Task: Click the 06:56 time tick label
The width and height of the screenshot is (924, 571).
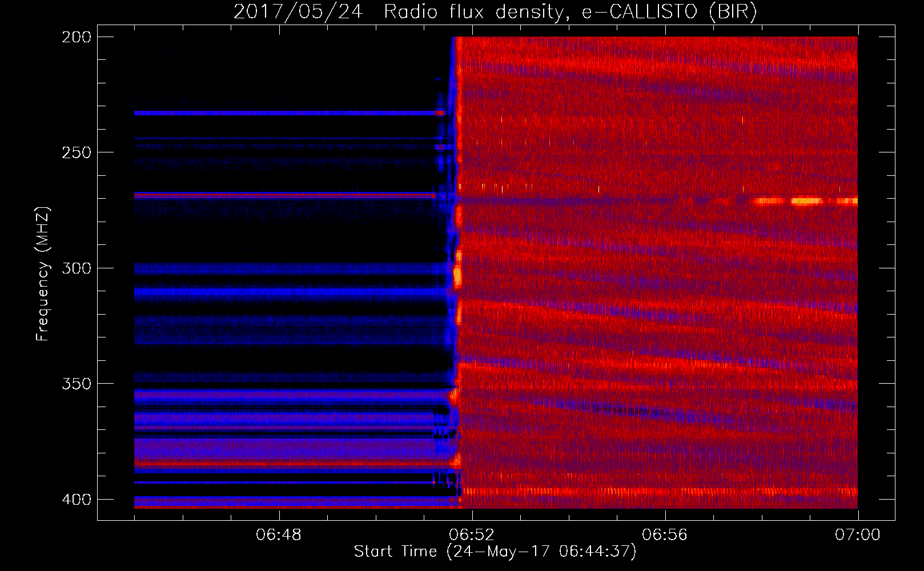Action: pos(665,535)
